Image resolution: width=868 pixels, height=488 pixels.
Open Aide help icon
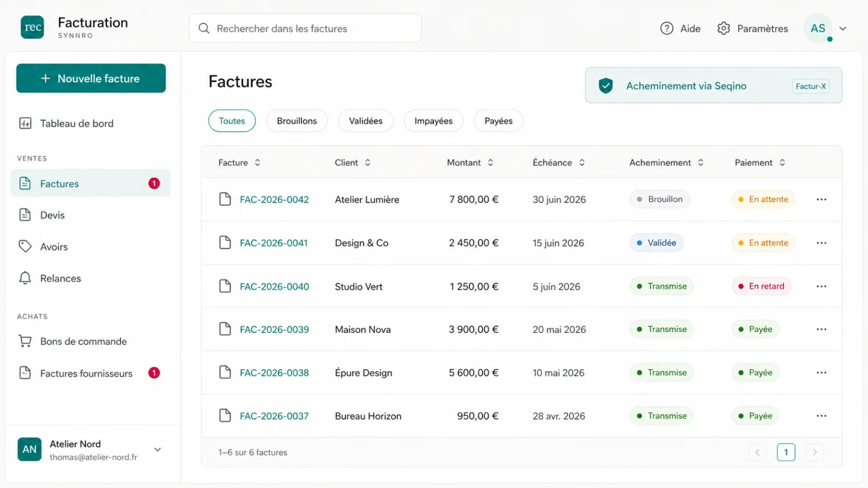667,28
